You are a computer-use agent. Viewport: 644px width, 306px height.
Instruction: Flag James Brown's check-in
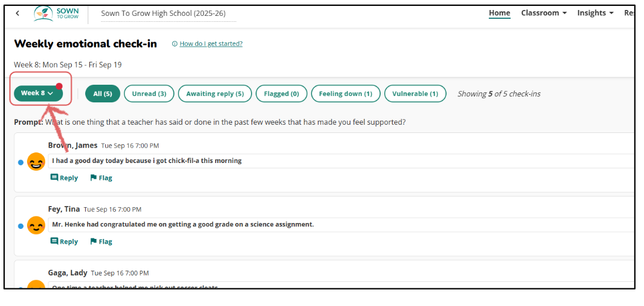pyautogui.click(x=101, y=178)
